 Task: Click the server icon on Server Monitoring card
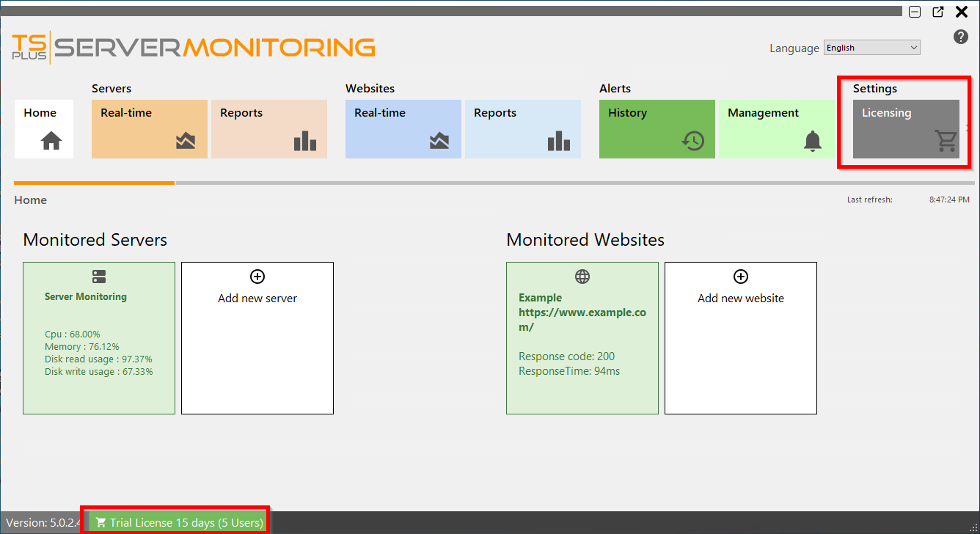[98, 277]
